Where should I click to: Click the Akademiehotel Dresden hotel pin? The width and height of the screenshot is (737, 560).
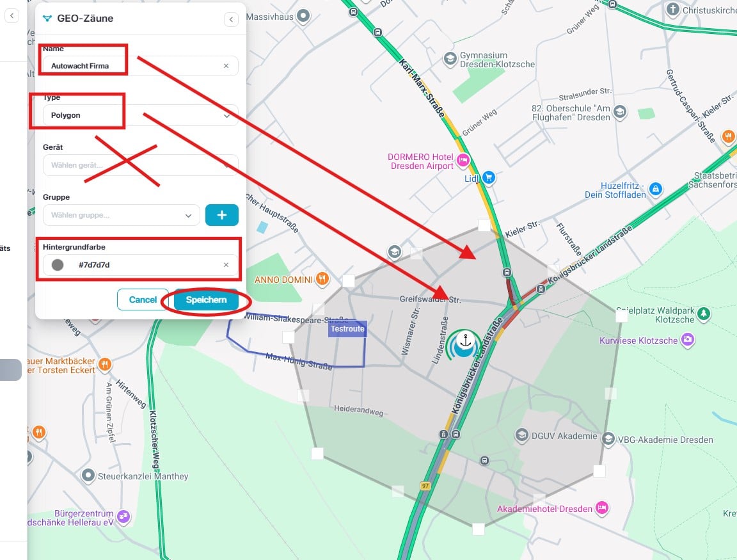(x=602, y=508)
